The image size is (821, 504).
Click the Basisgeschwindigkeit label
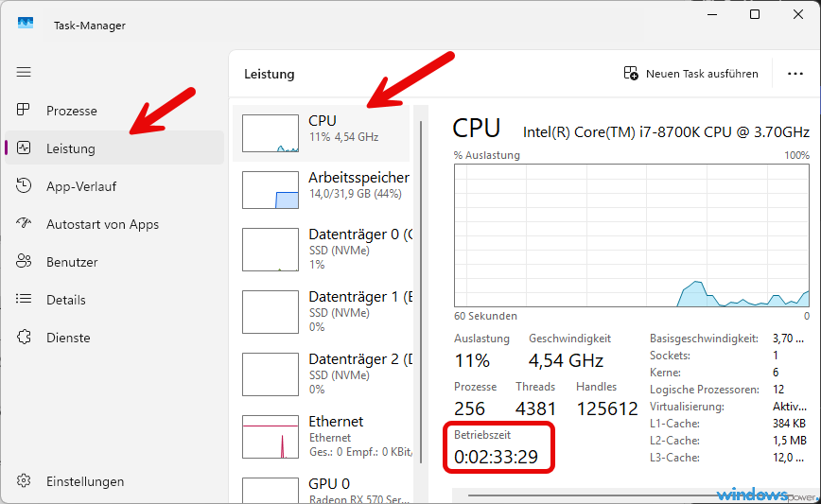(x=704, y=339)
